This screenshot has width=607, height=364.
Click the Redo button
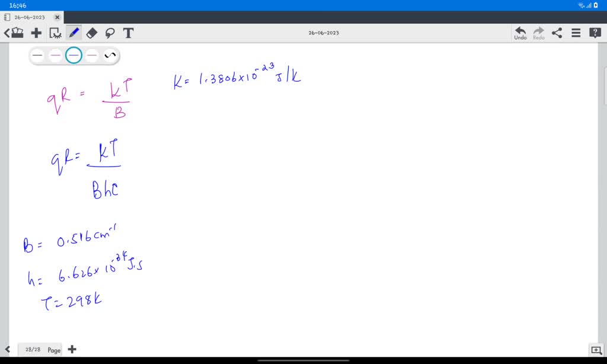click(538, 33)
